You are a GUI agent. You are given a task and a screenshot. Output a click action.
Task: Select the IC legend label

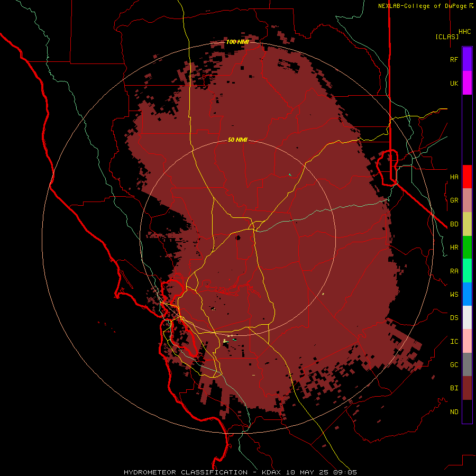[x=454, y=342]
